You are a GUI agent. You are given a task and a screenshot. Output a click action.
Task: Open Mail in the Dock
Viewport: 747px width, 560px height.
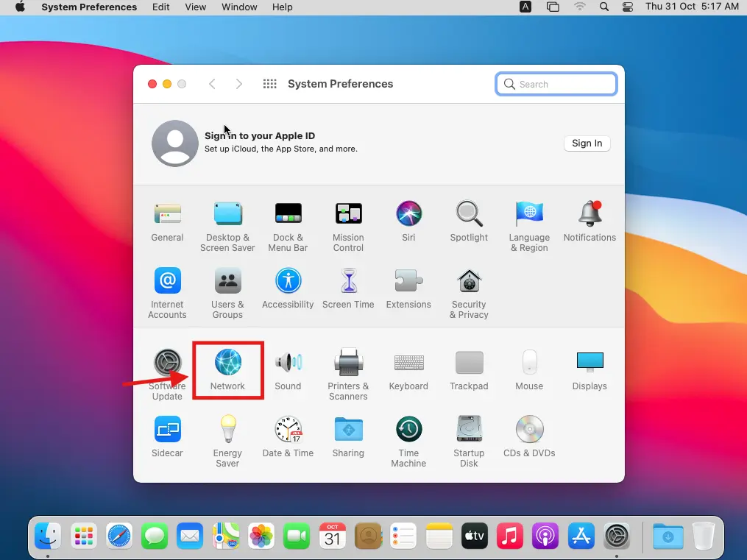[x=190, y=536]
